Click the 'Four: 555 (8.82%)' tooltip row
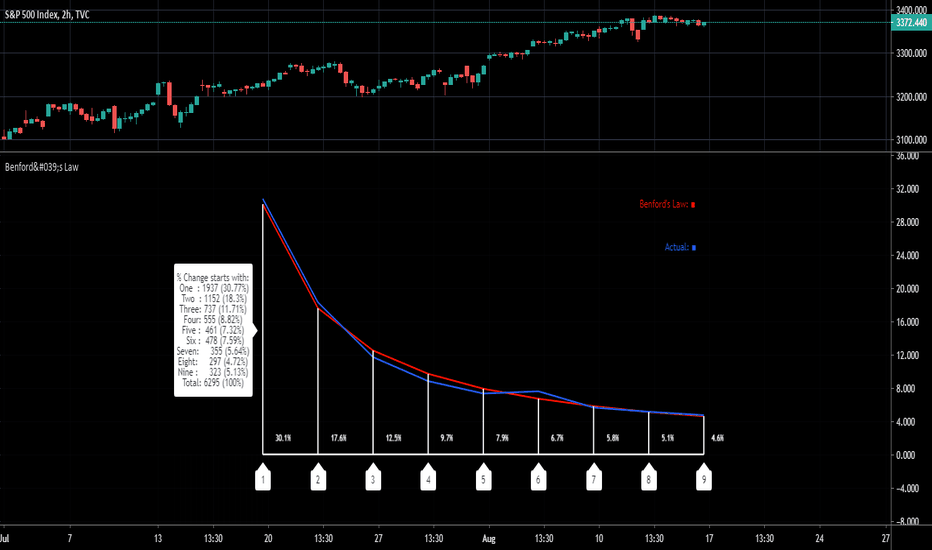Viewport: 932px width, 550px height. (213, 320)
